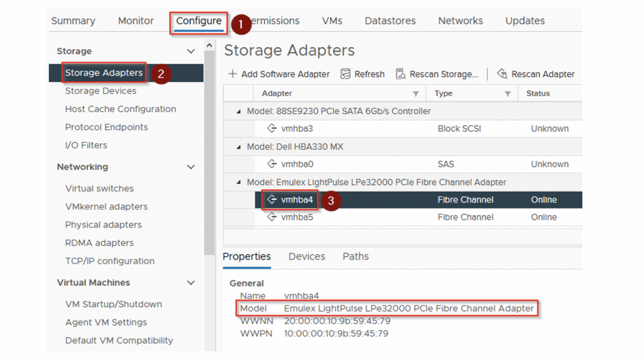
Task: Open the Datastores tab
Action: [390, 21]
